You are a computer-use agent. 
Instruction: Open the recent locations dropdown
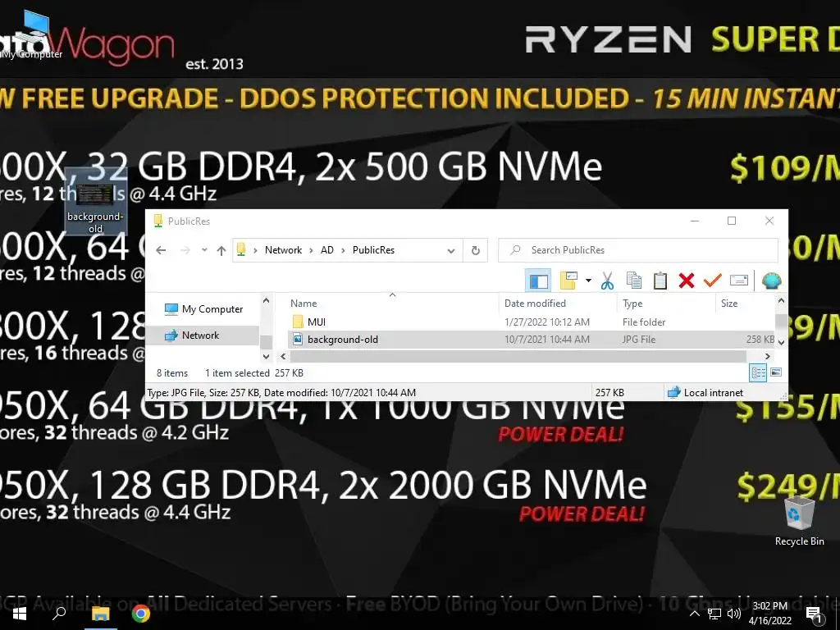(204, 250)
